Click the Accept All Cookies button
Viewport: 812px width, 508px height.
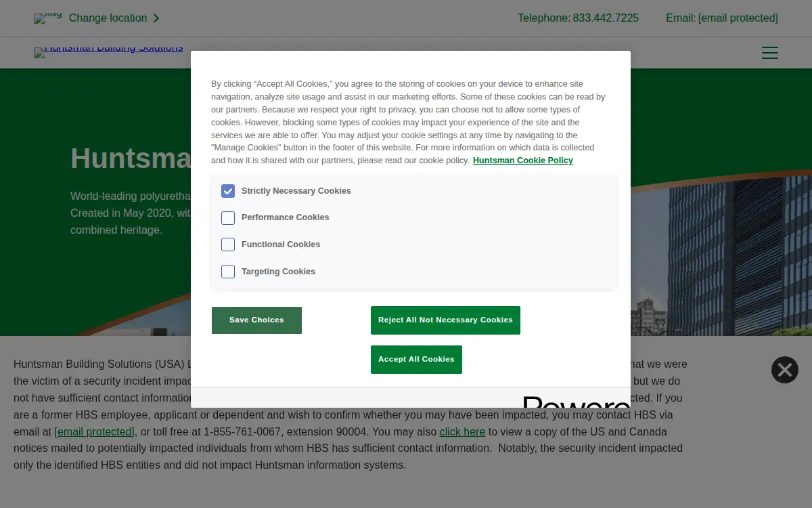pyautogui.click(x=416, y=359)
